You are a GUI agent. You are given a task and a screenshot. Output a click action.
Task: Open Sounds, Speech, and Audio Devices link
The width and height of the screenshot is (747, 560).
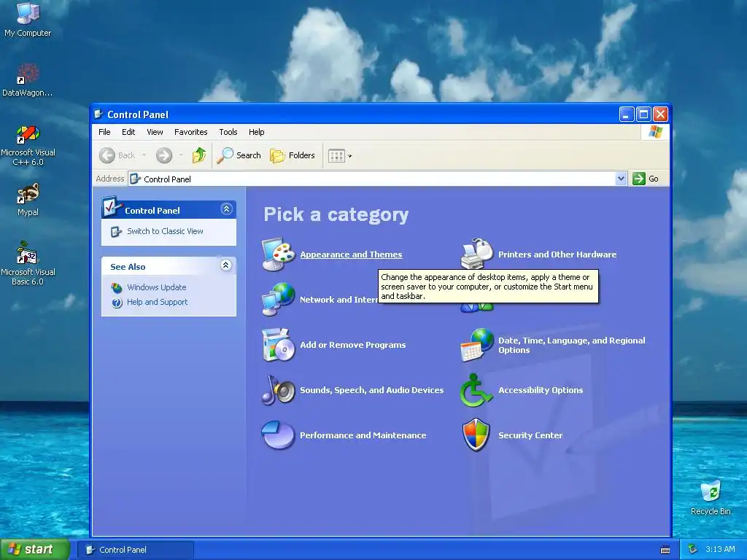pyautogui.click(x=371, y=390)
